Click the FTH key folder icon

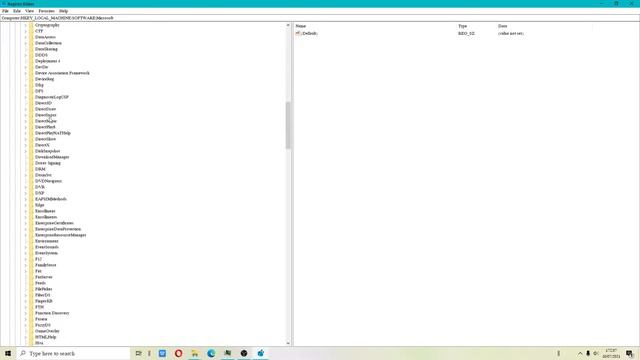31,307
